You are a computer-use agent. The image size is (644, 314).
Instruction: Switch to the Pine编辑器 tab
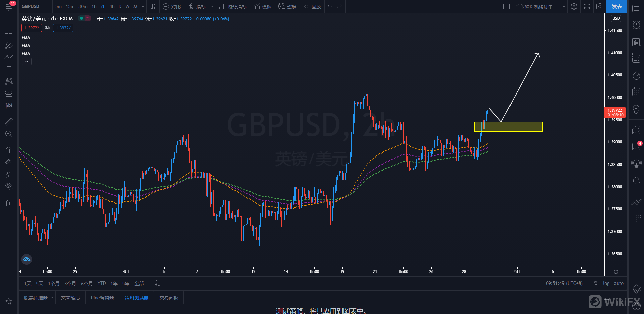tap(102, 298)
